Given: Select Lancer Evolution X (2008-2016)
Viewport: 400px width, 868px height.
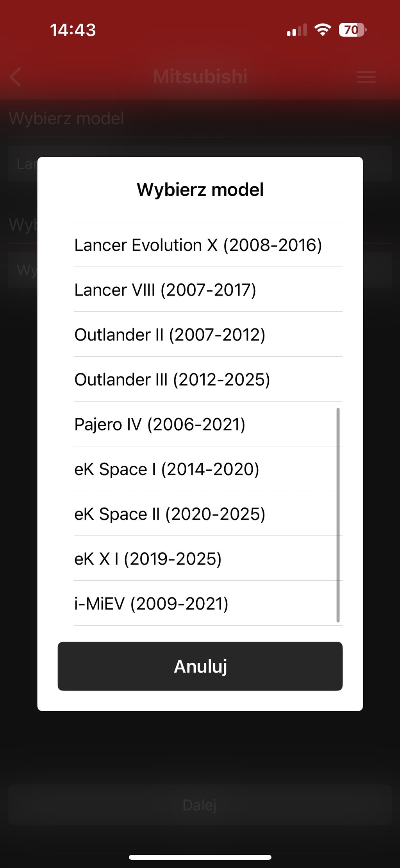Looking at the screenshot, I should point(208,245).
